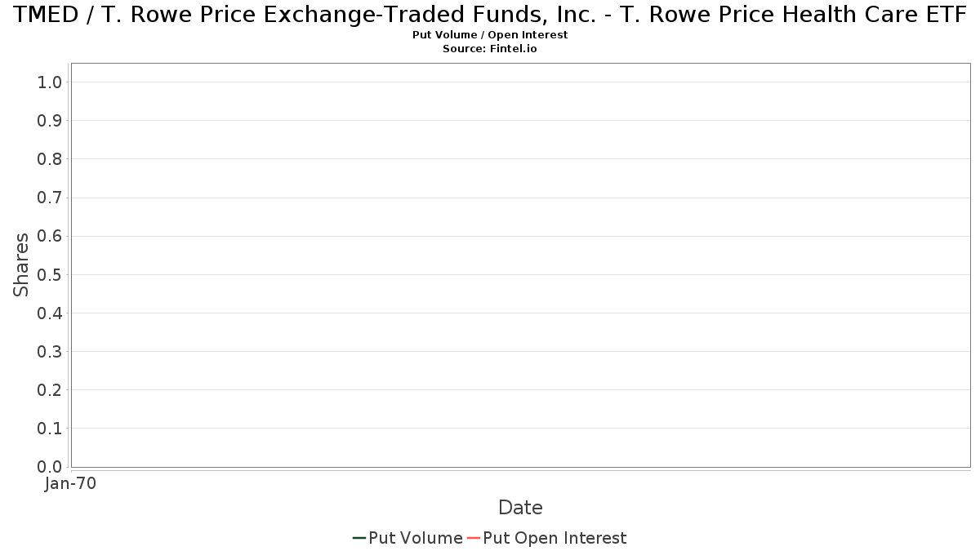This screenshot has width=980, height=551.
Task: Toggle the Put Volume legend entry
Action: click(x=408, y=538)
